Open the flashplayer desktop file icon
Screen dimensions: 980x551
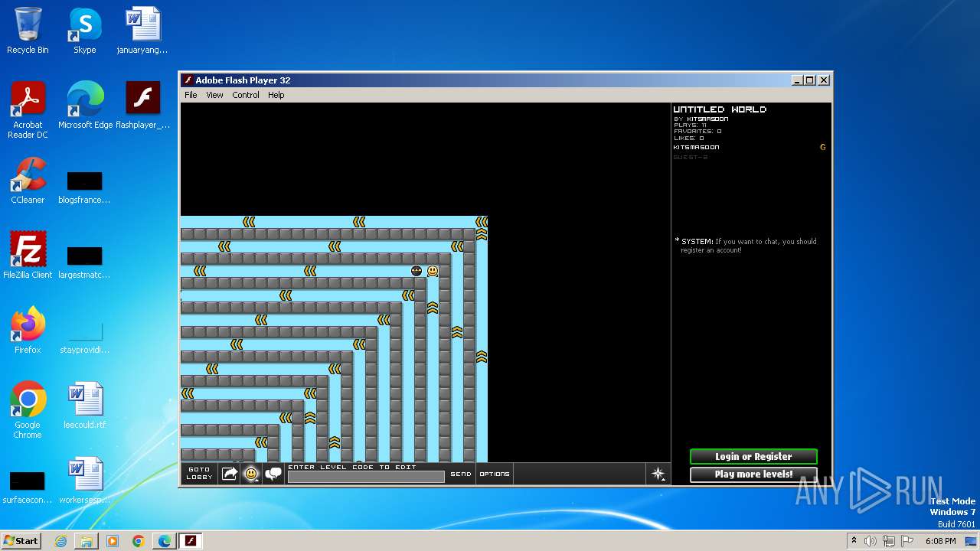coord(142,106)
